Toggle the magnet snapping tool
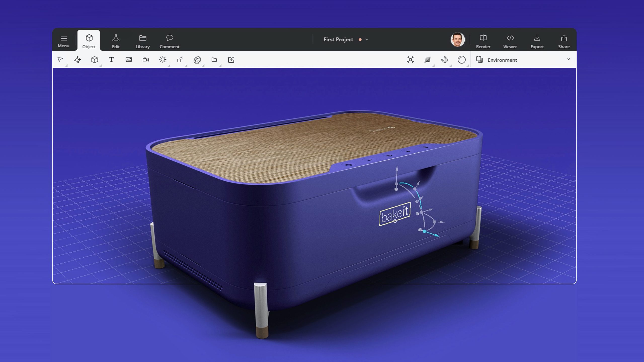The width and height of the screenshot is (644, 362). tap(445, 60)
